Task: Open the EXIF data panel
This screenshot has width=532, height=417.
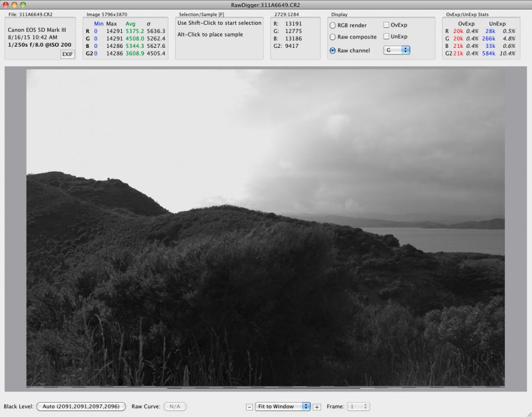Action: pyautogui.click(x=67, y=54)
